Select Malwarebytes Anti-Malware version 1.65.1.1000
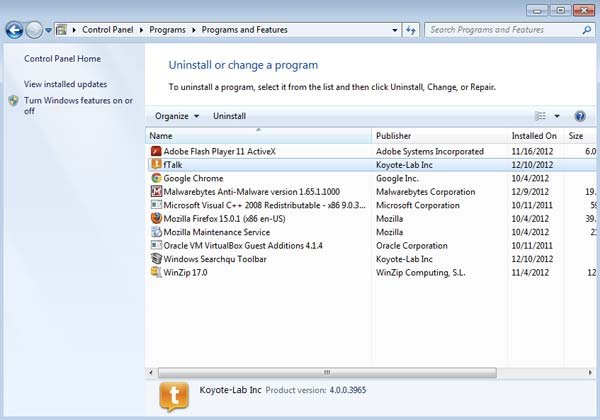This screenshot has width=600, height=420. (x=251, y=192)
